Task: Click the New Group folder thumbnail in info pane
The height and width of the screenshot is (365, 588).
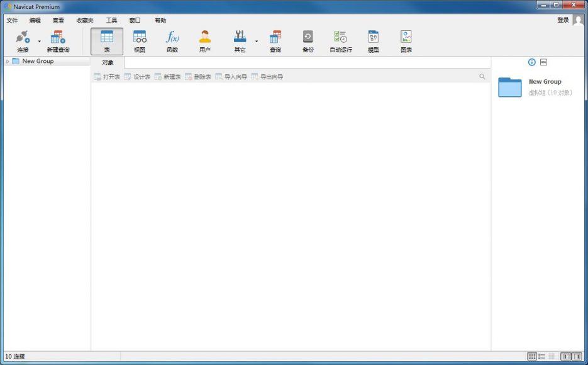Action: pyautogui.click(x=509, y=87)
